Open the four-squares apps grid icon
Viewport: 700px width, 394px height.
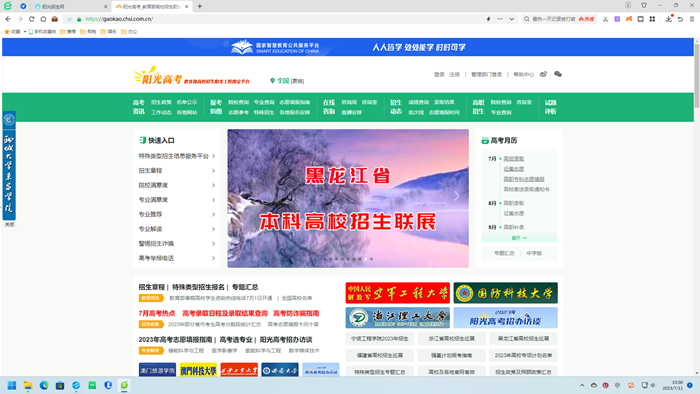click(652, 19)
